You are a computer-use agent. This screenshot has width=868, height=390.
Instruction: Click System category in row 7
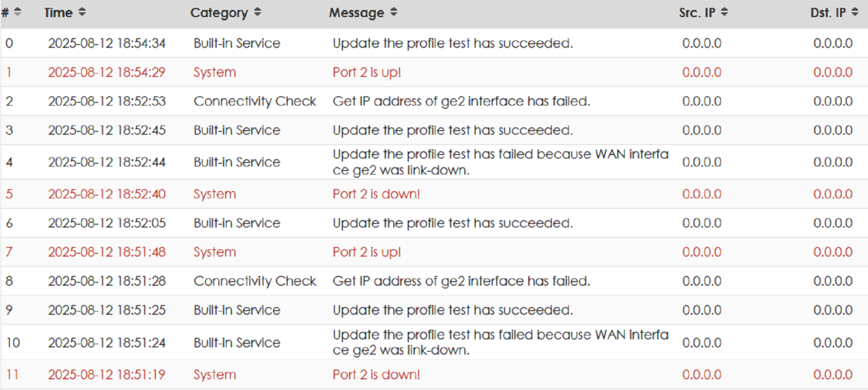[x=215, y=252]
